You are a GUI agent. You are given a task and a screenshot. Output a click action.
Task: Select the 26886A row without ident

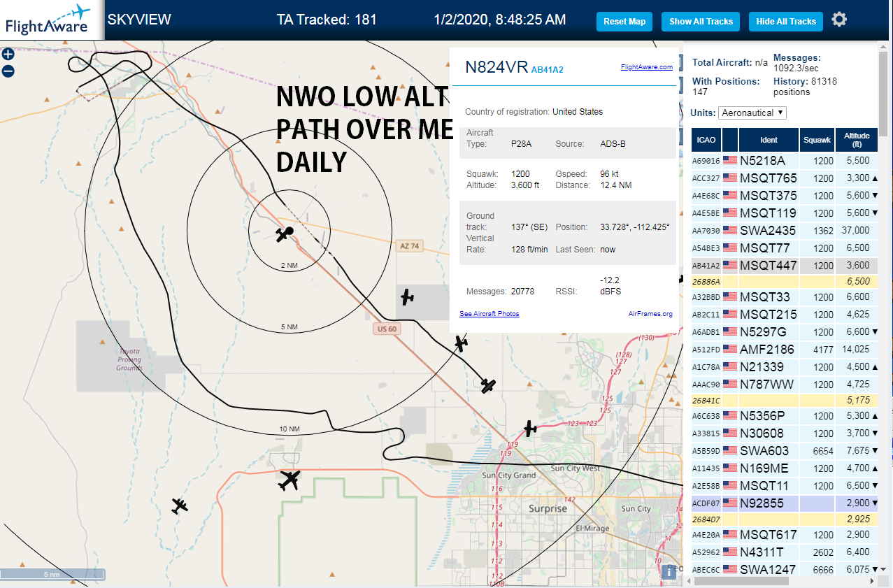[784, 281]
